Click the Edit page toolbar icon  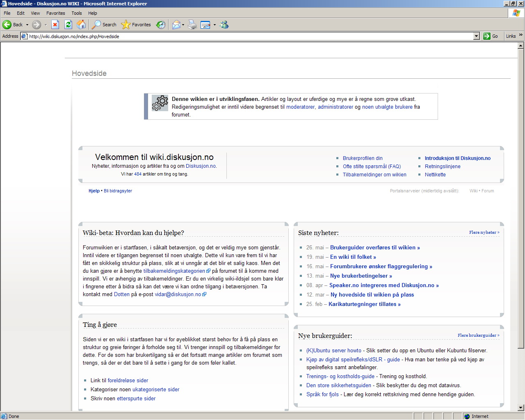205,25
